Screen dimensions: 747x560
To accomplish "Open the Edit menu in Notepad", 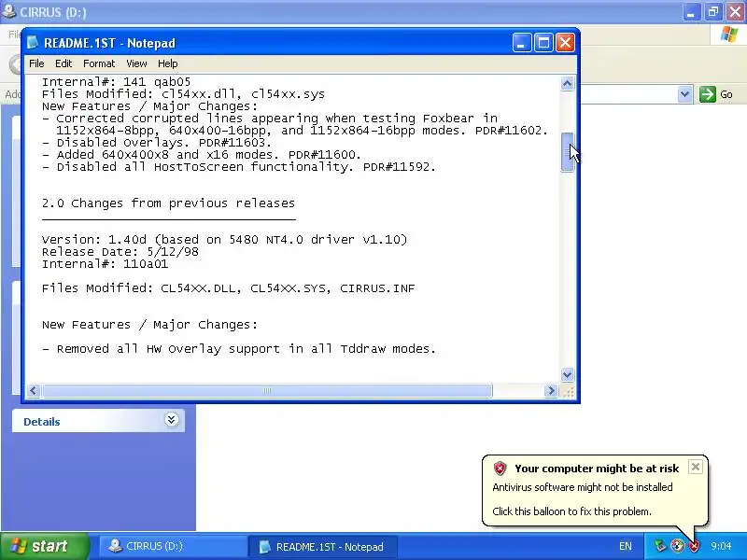I will [x=63, y=63].
